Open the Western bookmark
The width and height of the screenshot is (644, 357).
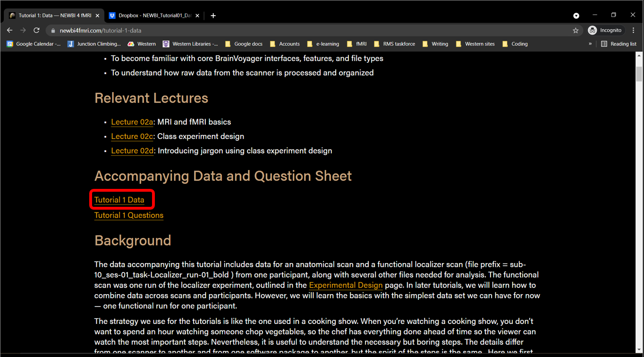(x=142, y=44)
